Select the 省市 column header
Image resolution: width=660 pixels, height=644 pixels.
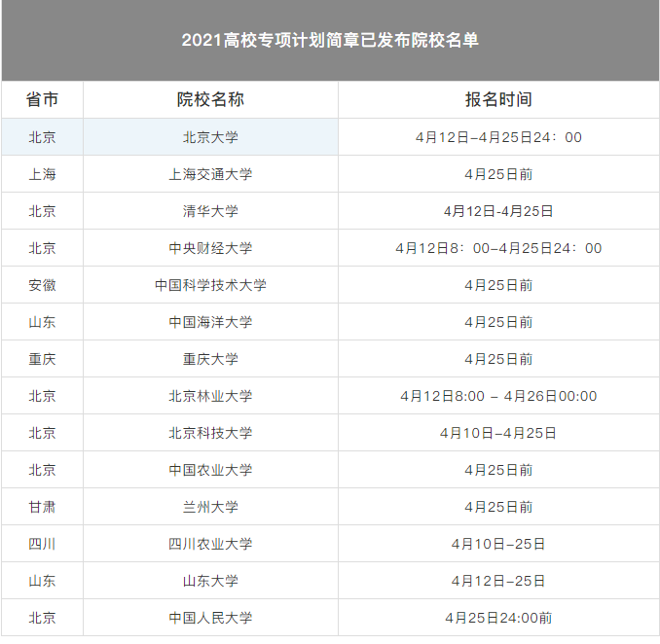click(x=42, y=100)
